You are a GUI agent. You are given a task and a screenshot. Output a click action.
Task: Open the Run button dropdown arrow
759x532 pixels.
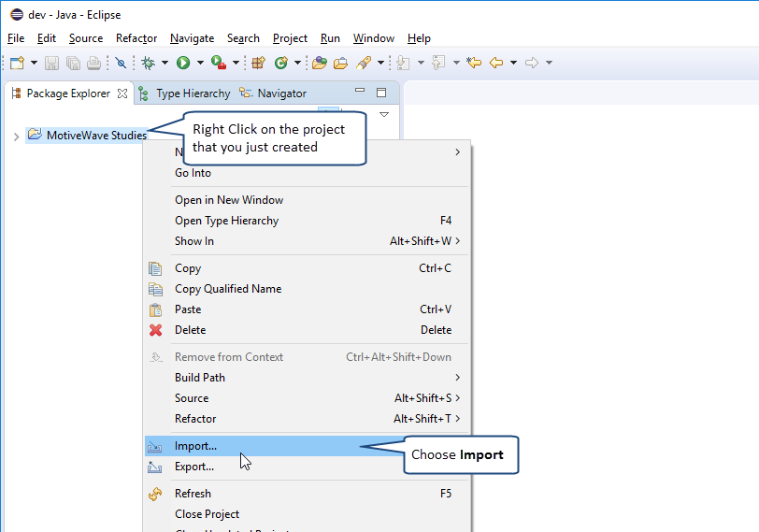[x=200, y=63]
